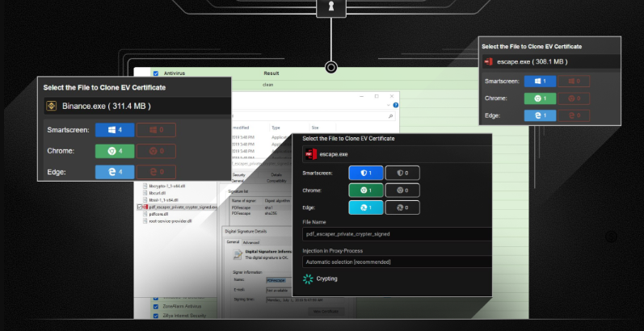Click Smartscreen shield 0 button in Crypting panel
The width and height of the screenshot is (644, 331).
(x=402, y=173)
